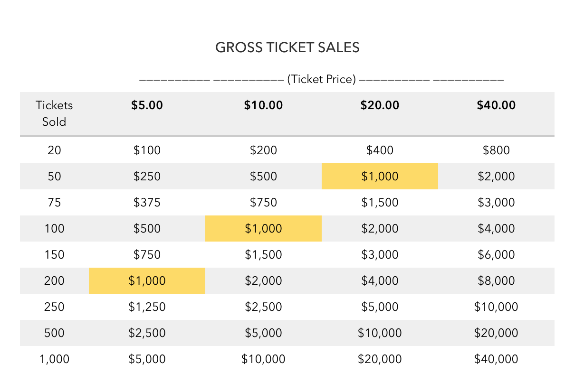Select the highlighted $1,000 cell under $5.00

click(147, 280)
